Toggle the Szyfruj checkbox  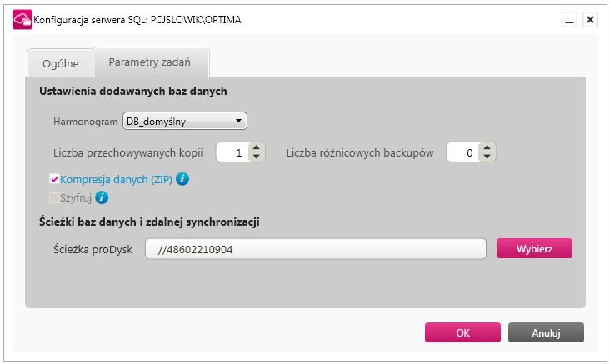[x=54, y=197]
